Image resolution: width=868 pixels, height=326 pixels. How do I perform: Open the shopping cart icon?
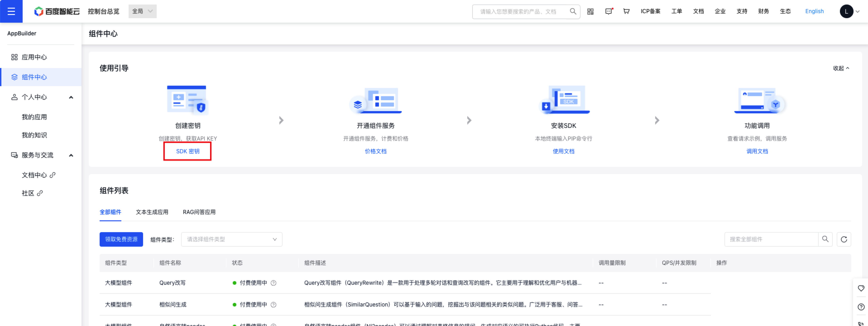(x=626, y=12)
